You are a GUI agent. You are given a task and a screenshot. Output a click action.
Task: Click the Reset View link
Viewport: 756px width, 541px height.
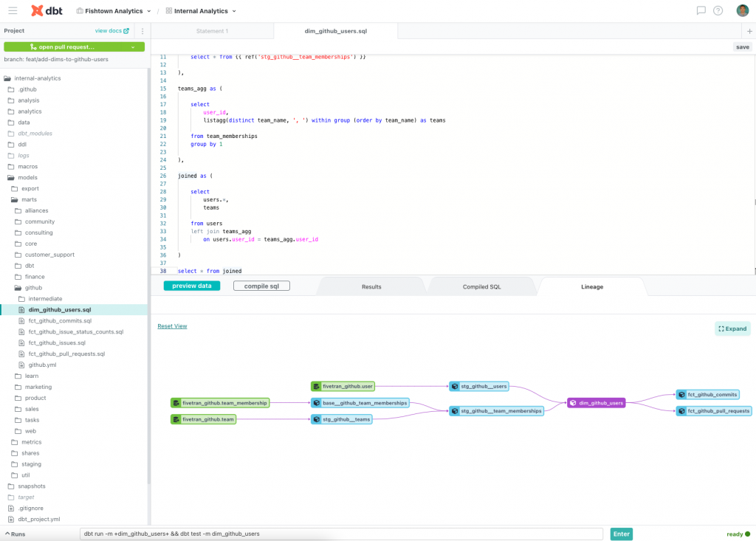point(172,326)
